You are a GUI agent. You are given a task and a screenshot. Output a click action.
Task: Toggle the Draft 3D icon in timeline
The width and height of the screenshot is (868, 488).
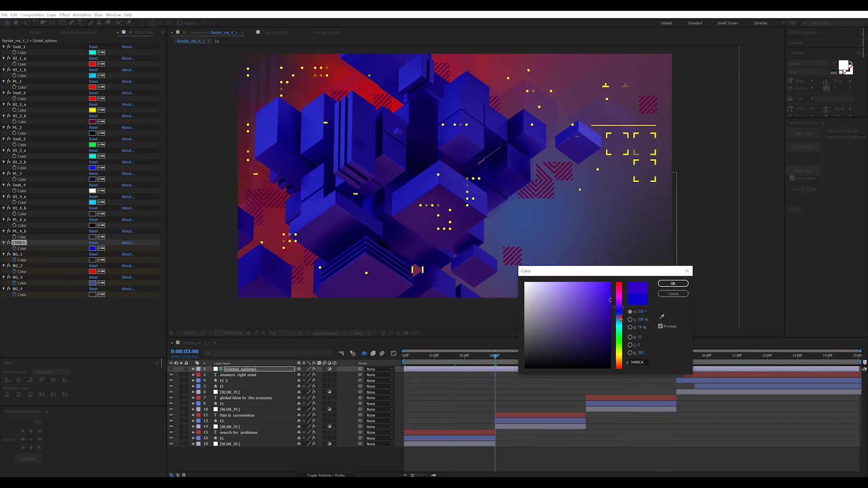[x=353, y=353]
